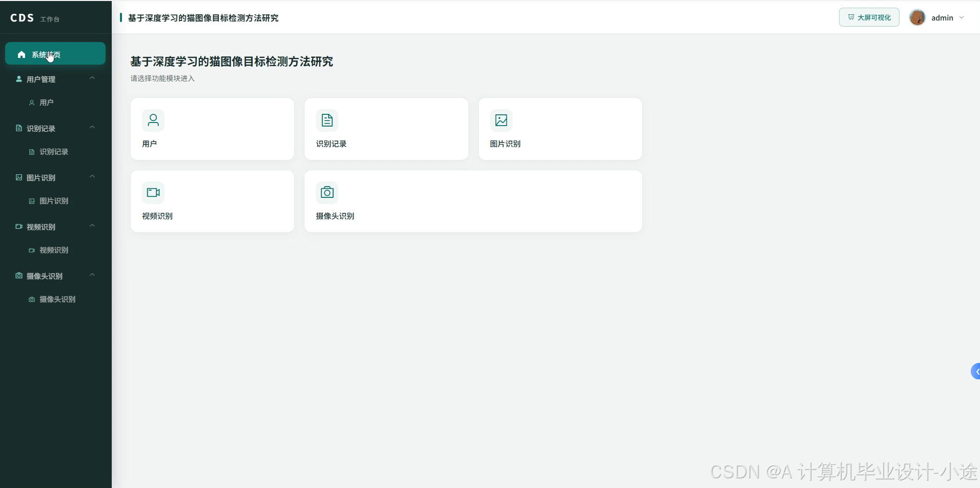980x488 pixels.
Task: Collapse the 摄像头识别 group chevron in sidebar
Action: tap(92, 275)
